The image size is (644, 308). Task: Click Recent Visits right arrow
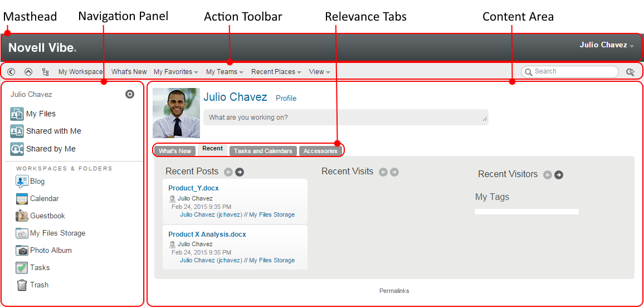394,172
